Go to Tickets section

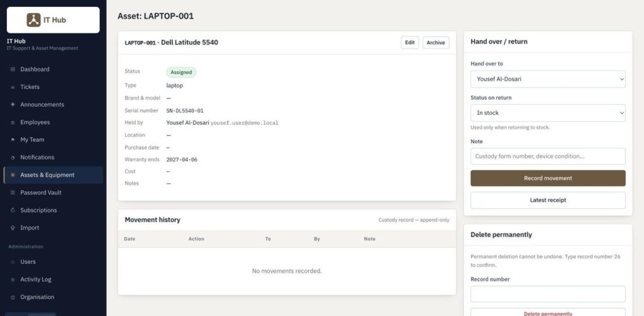click(53, 87)
